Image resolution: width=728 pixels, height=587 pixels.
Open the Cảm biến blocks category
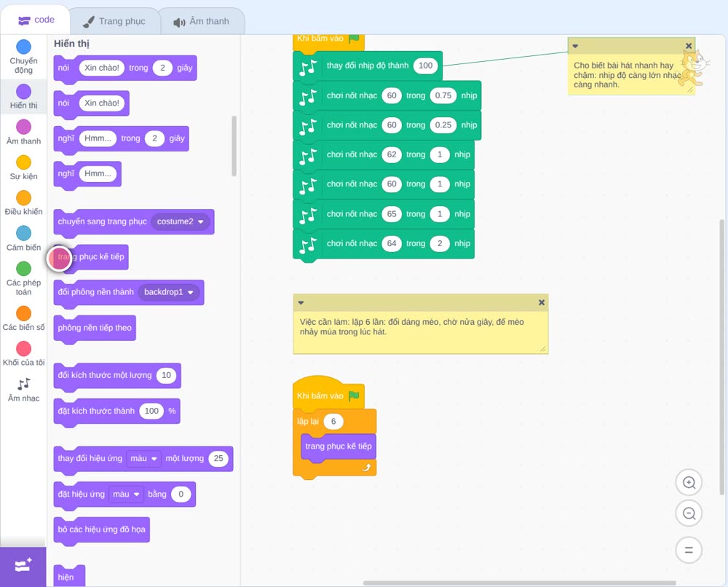pyautogui.click(x=23, y=239)
